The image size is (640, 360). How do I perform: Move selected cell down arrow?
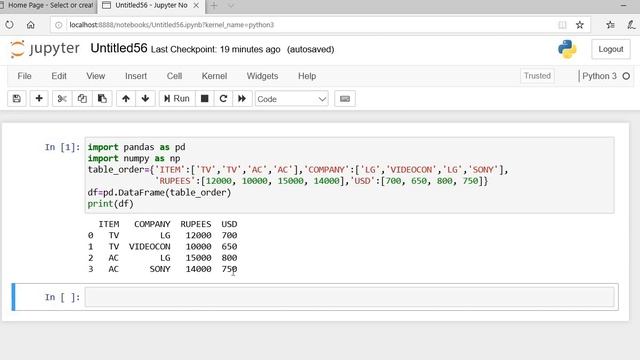click(x=145, y=99)
